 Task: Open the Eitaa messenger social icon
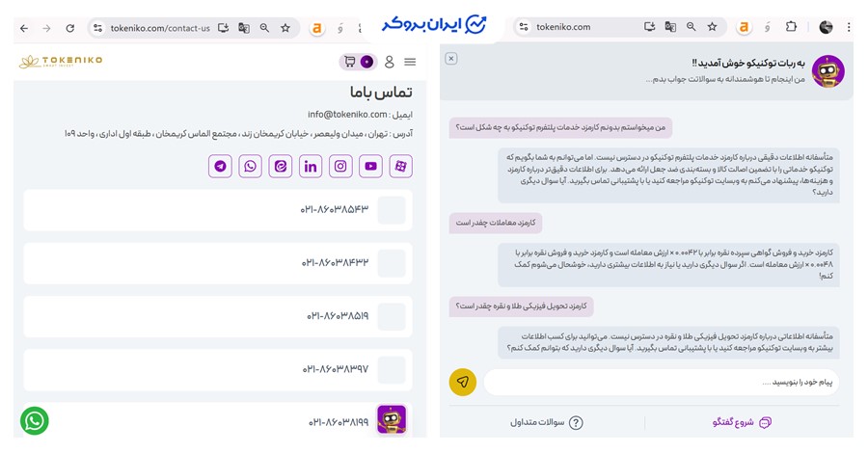pos(280,166)
